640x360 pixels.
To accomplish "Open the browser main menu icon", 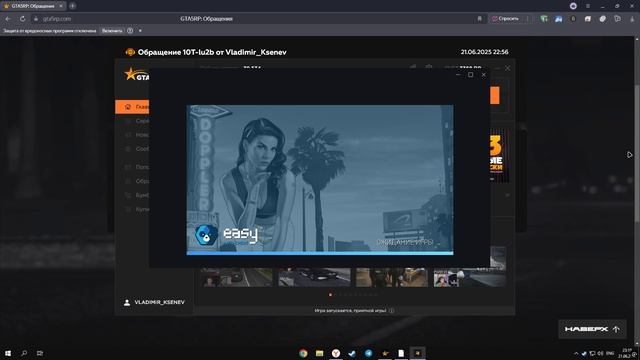I will [588, 6].
